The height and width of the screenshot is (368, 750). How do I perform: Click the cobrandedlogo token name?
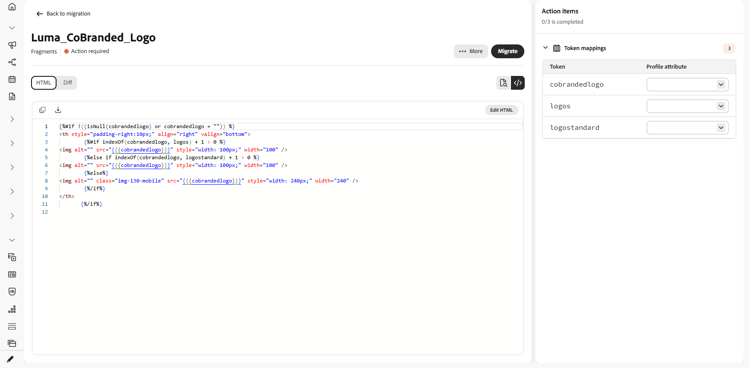coord(576,85)
